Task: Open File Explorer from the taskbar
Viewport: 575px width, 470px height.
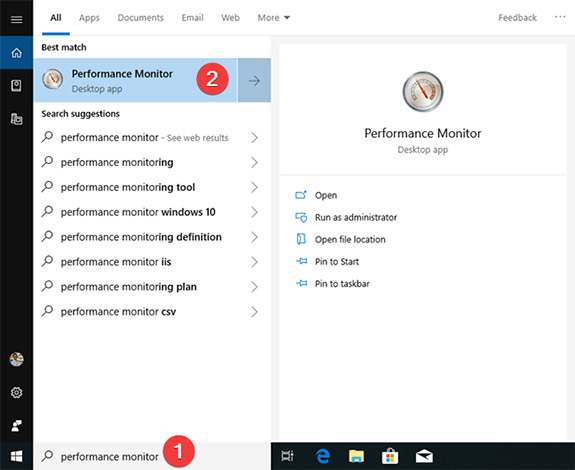Action: tap(356, 456)
